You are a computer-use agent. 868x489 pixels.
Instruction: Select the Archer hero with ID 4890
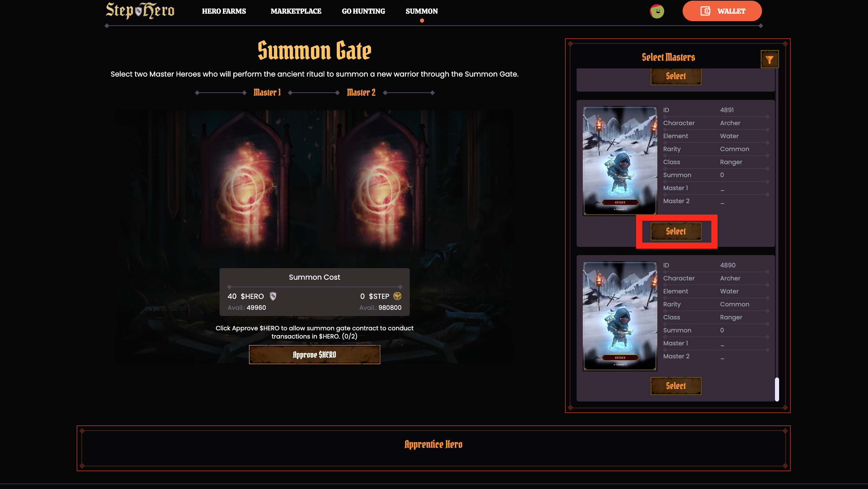pos(676,386)
